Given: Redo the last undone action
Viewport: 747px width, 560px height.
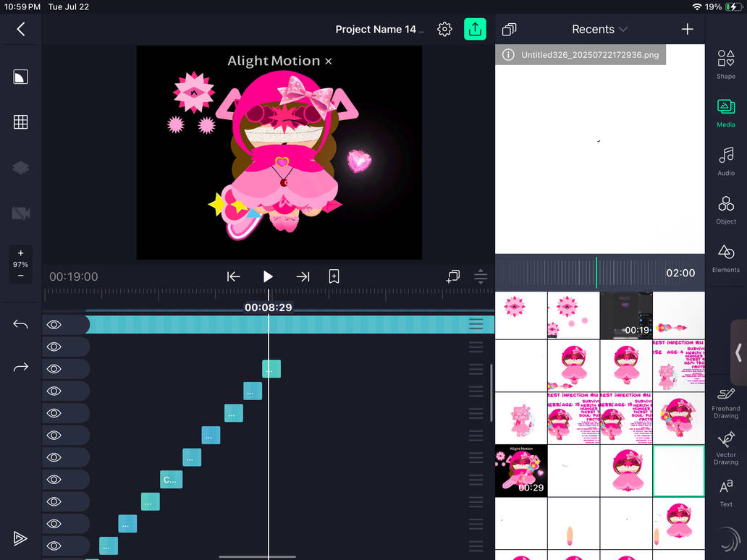Looking at the screenshot, I should click(x=20, y=367).
